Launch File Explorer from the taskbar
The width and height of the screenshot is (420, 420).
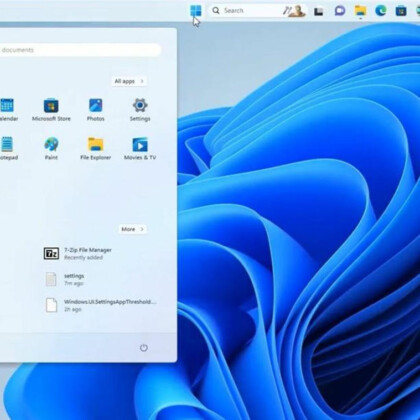coord(360,11)
